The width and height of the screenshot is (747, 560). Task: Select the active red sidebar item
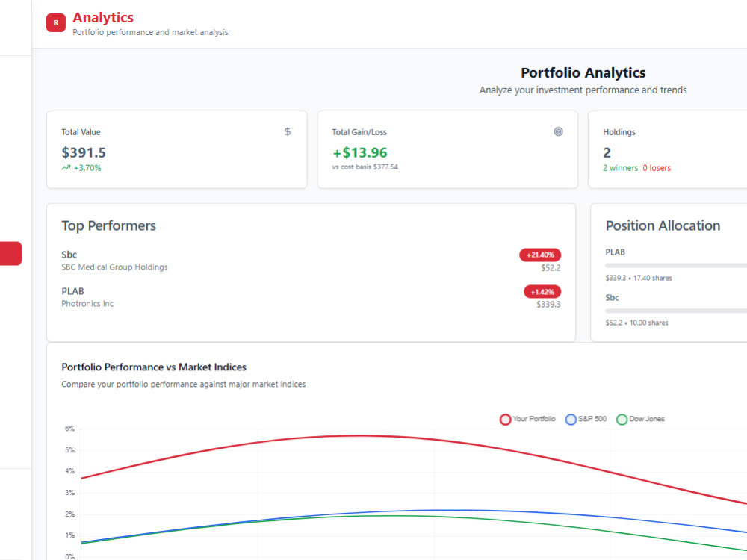pos(10,253)
